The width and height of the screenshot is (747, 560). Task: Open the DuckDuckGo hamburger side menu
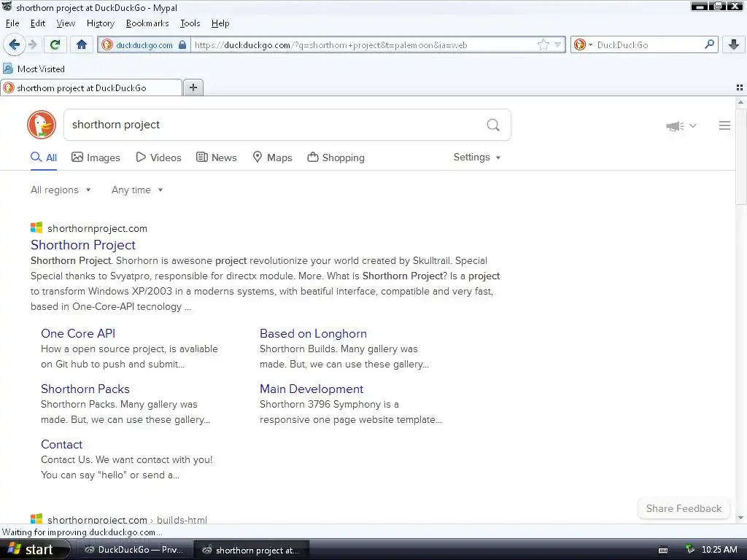[724, 125]
